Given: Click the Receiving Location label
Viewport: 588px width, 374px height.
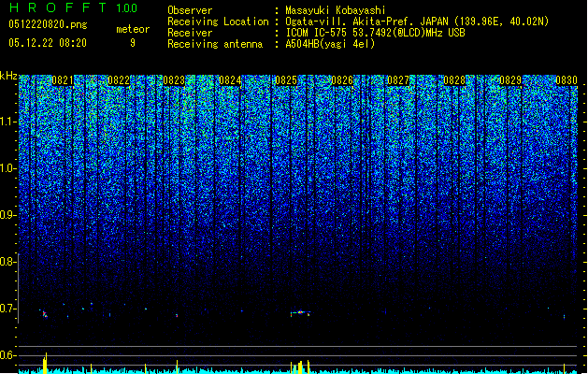Looking at the screenshot, I should point(218,22).
